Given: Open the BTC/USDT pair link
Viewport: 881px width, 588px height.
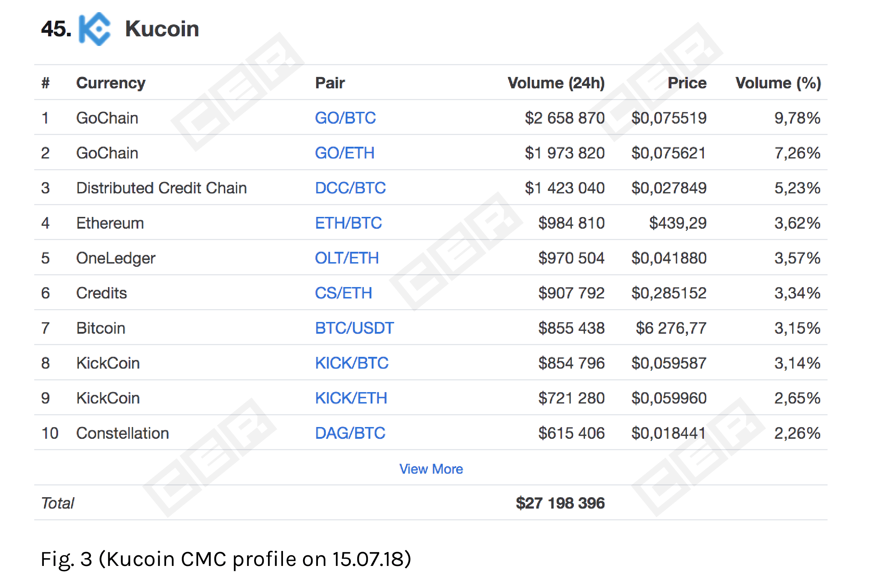Looking at the screenshot, I should click(354, 328).
